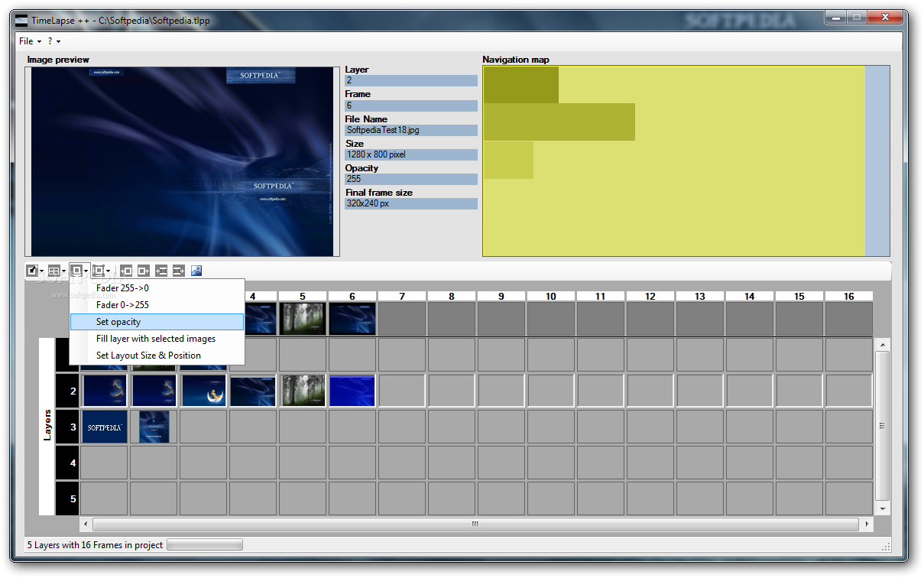Click the edit/paint toolbar icon

coord(32,271)
